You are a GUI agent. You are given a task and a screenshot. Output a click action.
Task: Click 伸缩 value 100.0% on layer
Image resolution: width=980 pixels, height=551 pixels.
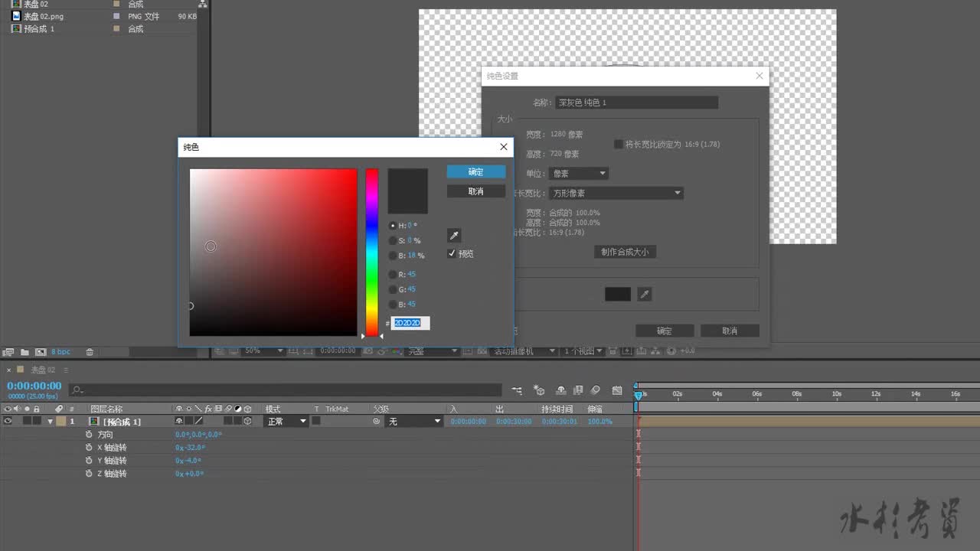pyautogui.click(x=599, y=422)
